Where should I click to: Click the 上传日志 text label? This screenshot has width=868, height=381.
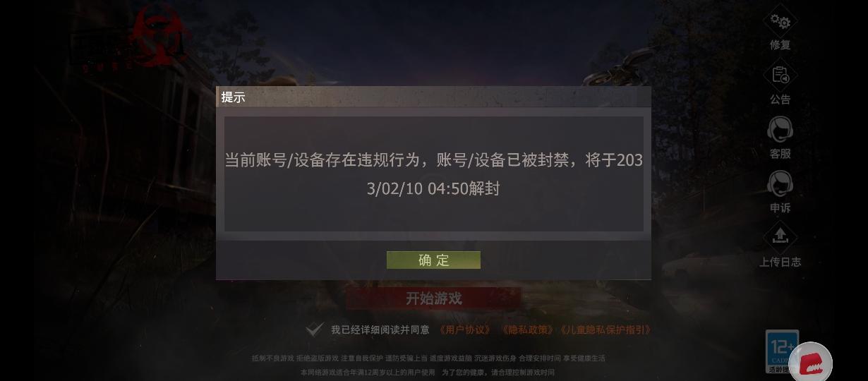780,262
